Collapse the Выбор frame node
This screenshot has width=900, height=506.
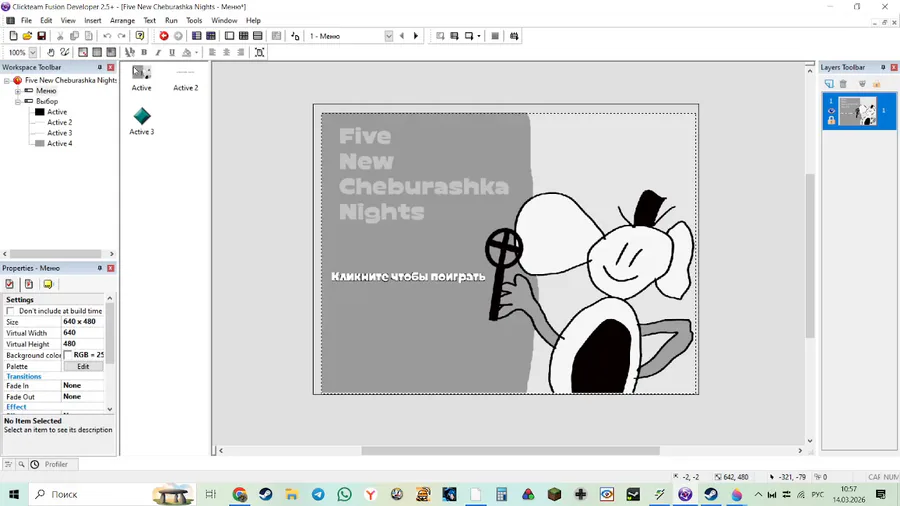click(x=18, y=101)
